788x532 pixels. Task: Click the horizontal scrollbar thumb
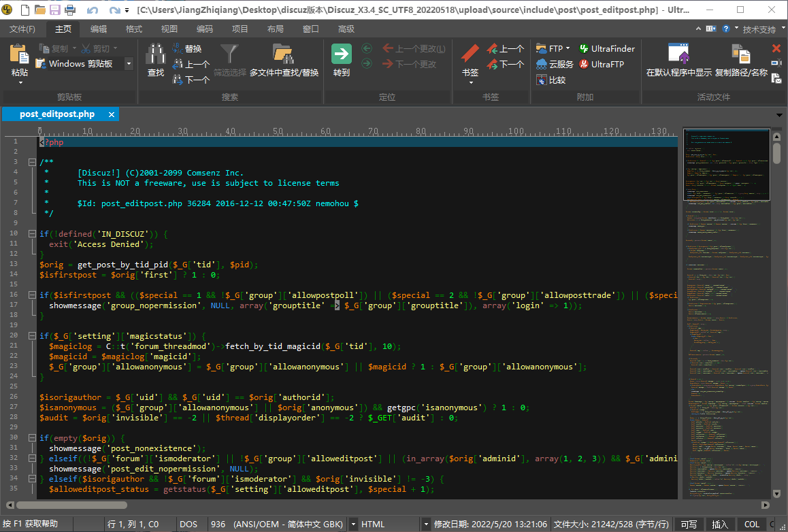pyautogui.click(x=72, y=505)
